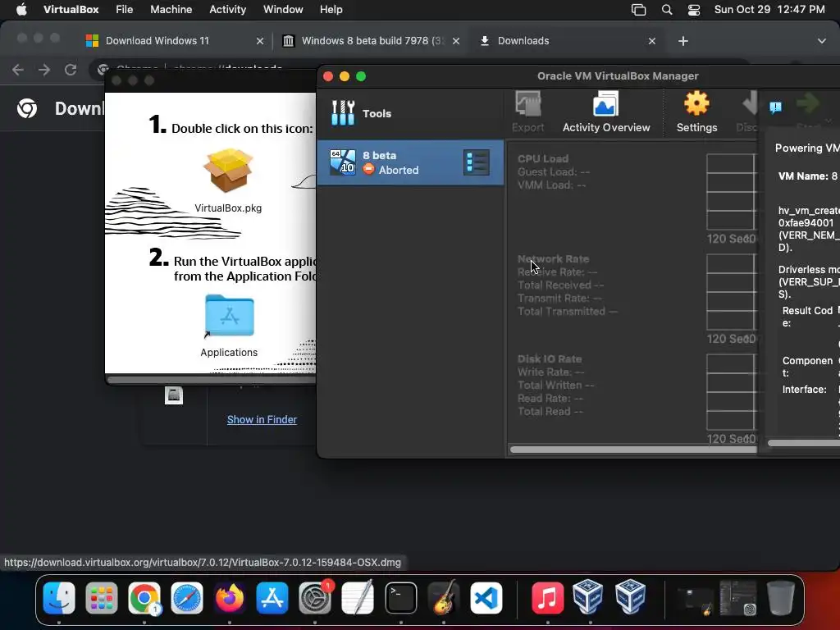Click the VM Name text in error panel
This screenshot has width=840, height=630.
pos(808,176)
